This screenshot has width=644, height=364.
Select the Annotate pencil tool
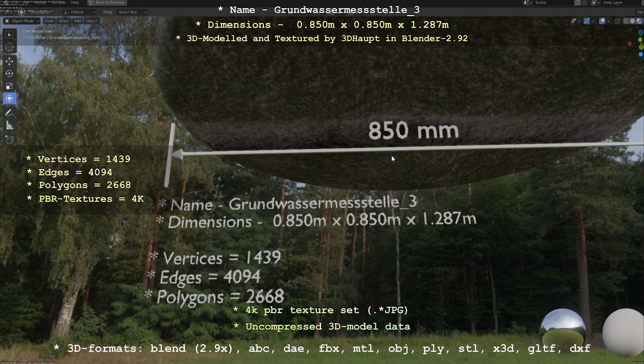[x=9, y=113]
